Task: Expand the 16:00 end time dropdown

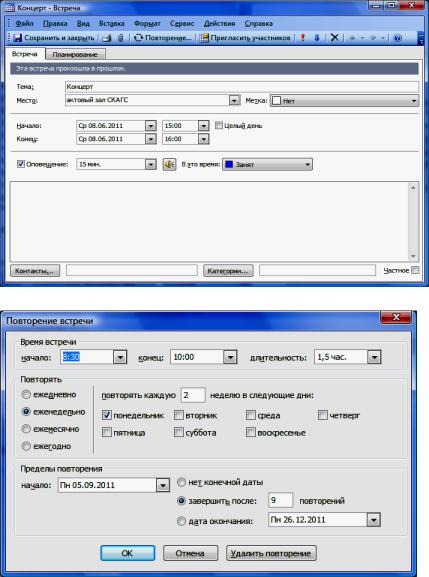Action: coord(203,139)
